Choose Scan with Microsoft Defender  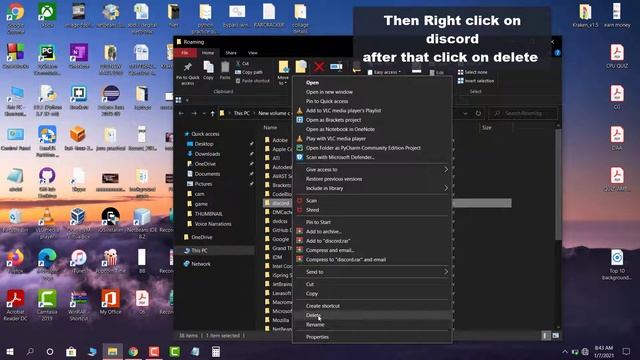372,157
